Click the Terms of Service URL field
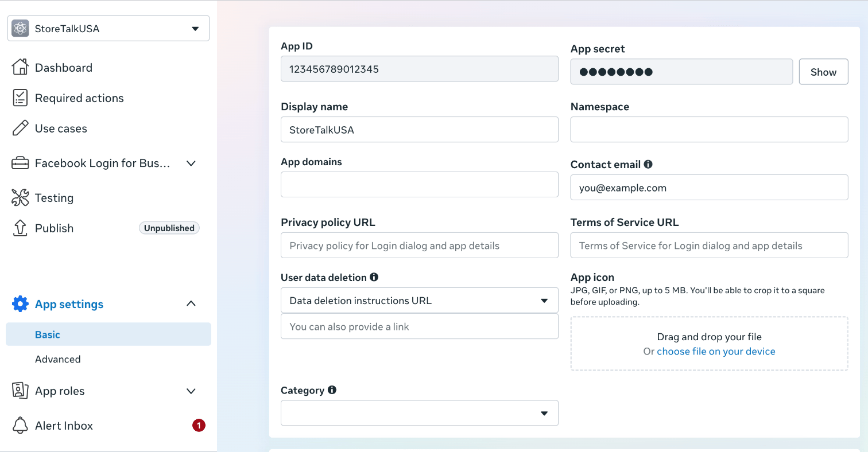868x452 pixels. [x=709, y=246]
